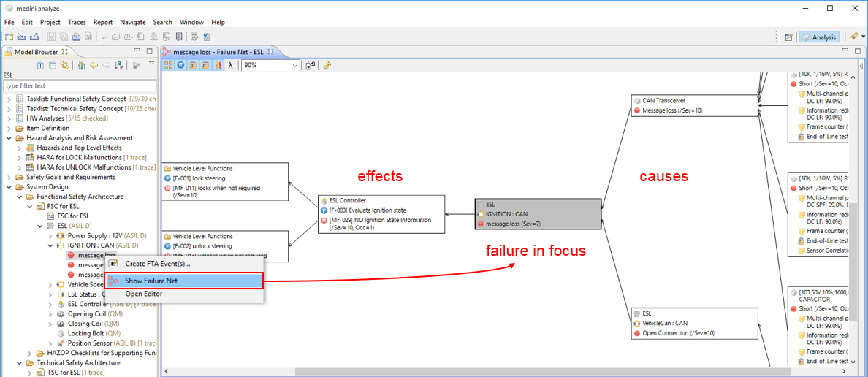Click Vehicle Level Functions lock steering node
This screenshot has height=377, width=868.
(x=225, y=182)
